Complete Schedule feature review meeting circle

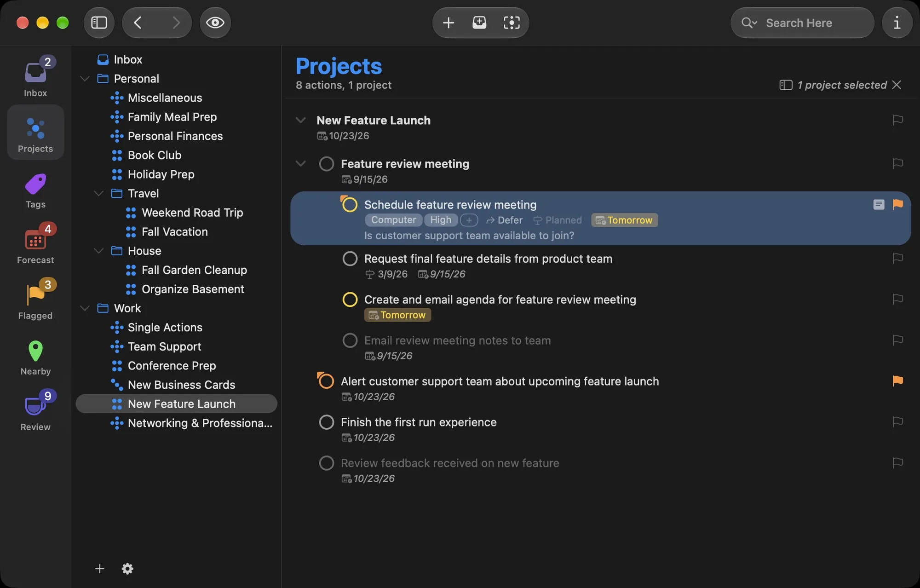tap(349, 204)
